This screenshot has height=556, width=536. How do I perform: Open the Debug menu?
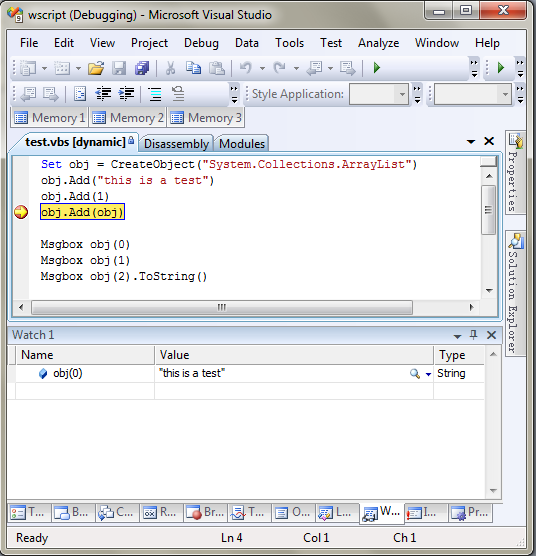click(201, 43)
